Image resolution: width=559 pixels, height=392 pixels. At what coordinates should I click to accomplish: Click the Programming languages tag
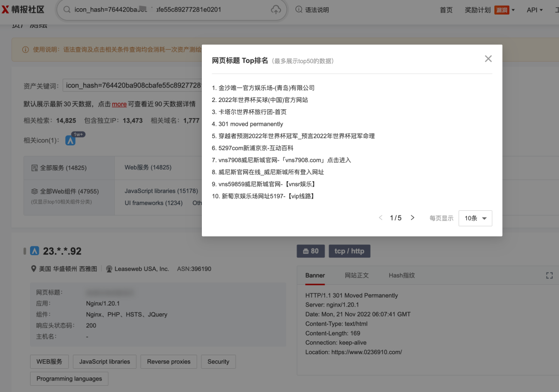[x=69, y=379]
